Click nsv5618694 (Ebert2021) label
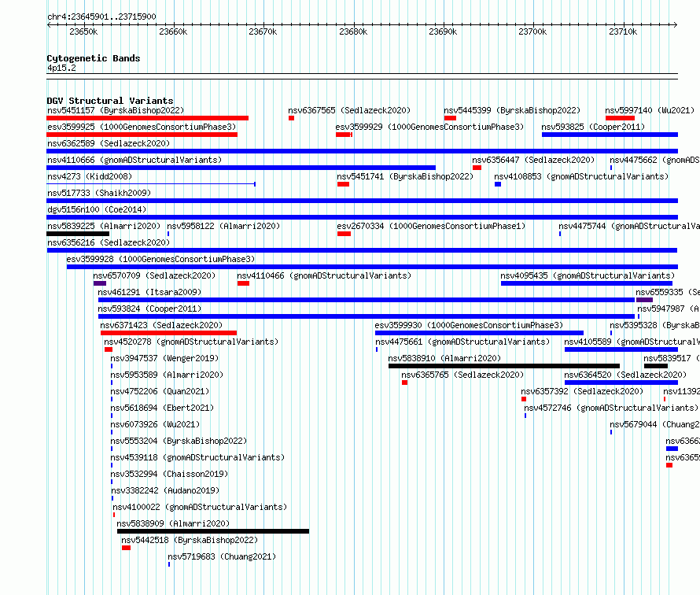The height and width of the screenshot is (595, 700). pos(162,408)
